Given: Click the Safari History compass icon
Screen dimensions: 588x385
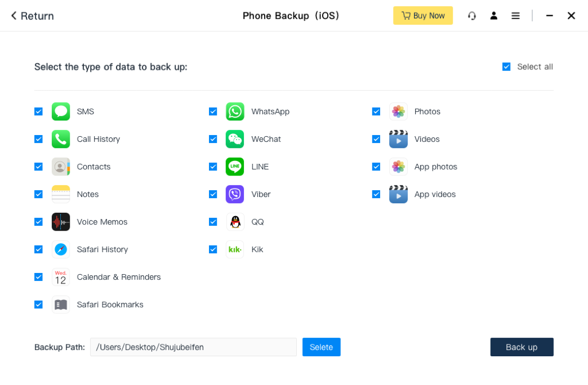Looking at the screenshot, I should pos(61,249).
